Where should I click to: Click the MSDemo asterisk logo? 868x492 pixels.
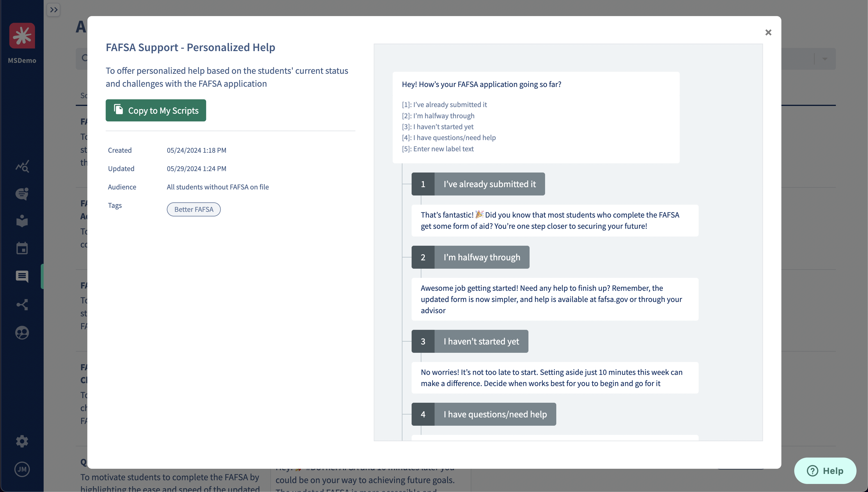click(x=22, y=36)
